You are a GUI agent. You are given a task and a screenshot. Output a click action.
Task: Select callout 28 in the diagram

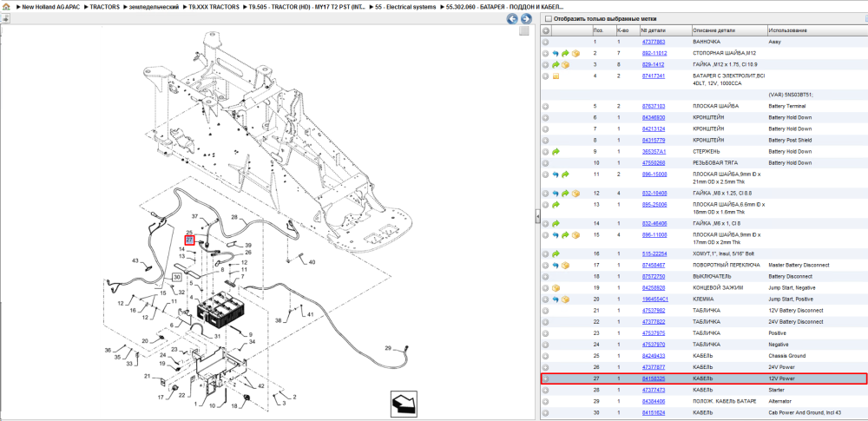coord(234,217)
